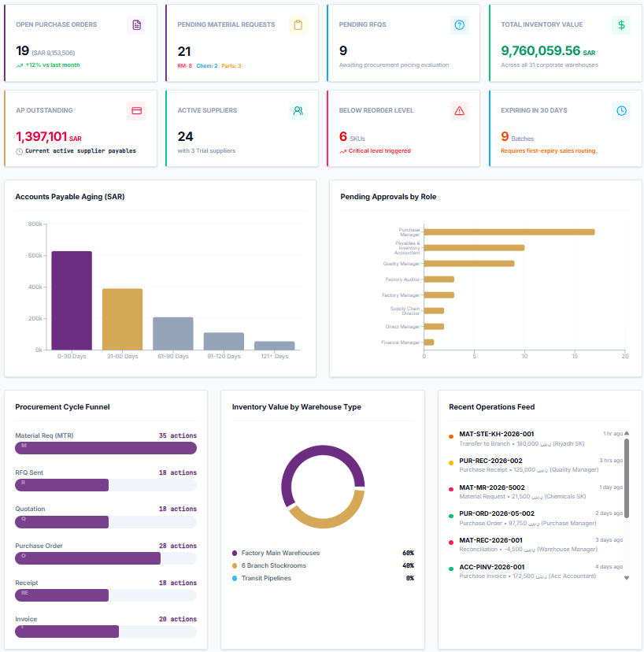644x652 pixels.
Task: Click the 31-60 Days gold aging bar
Action: pyautogui.click(x=122, y=319)
